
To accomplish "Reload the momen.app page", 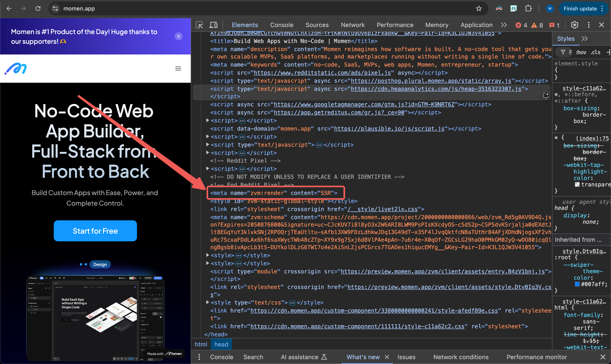I will (x=38, y=9).
